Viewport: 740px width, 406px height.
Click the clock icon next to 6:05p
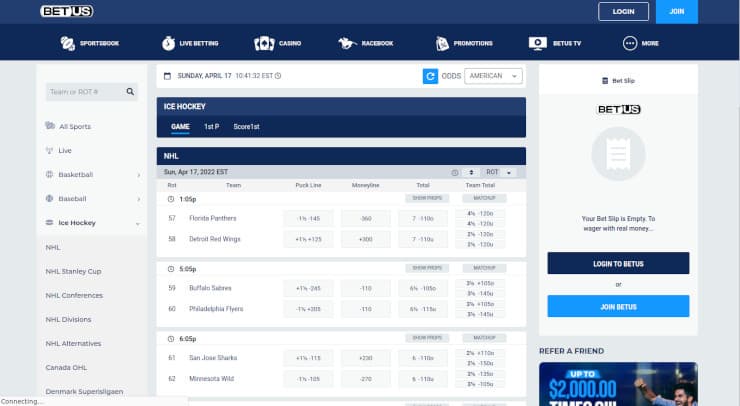tap(171, 339)
